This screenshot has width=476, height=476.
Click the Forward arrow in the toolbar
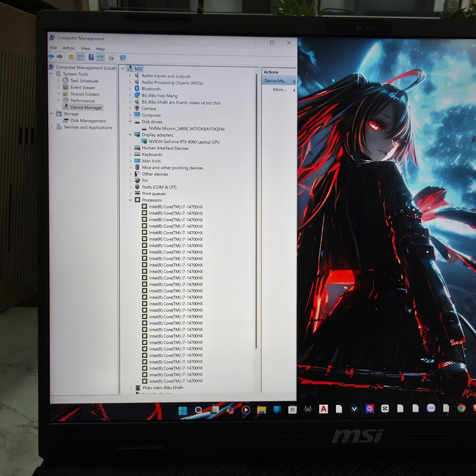[x=59, y=57]
